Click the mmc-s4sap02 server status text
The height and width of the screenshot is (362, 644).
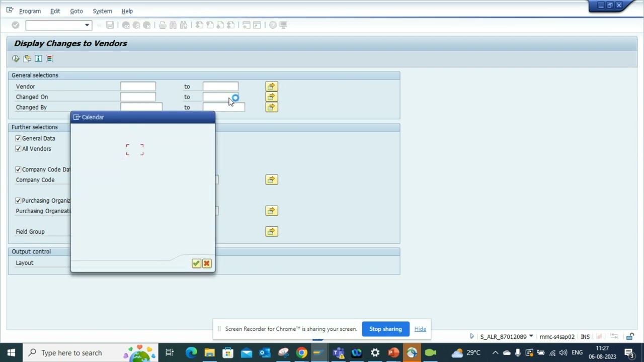(x=557, y=337)
